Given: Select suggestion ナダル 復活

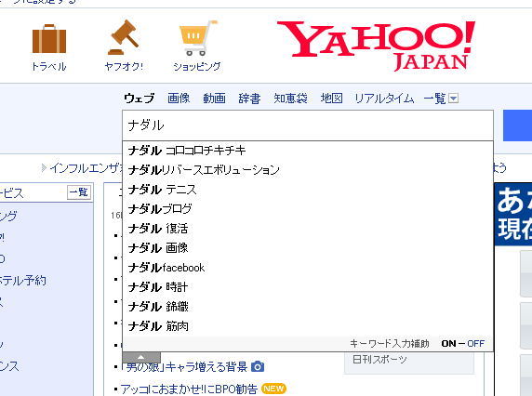Looking at the screenshot, I should [x=308, y=229].
